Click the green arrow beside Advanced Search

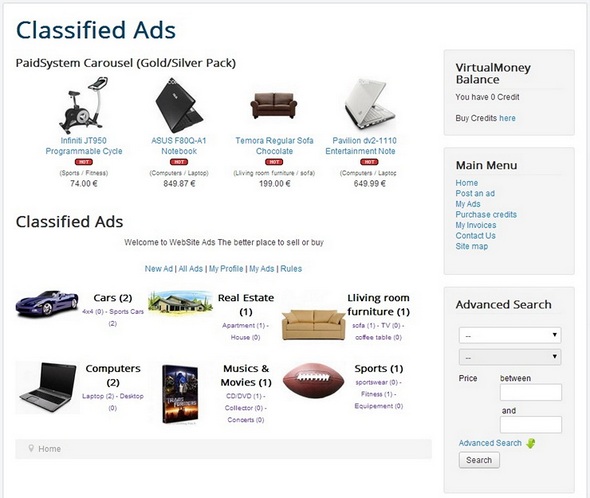531,443
